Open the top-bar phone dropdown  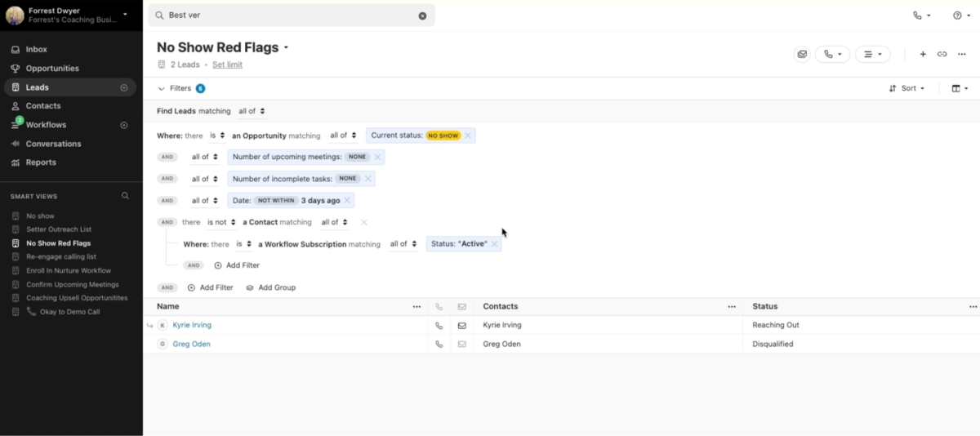tap(922, 16)
